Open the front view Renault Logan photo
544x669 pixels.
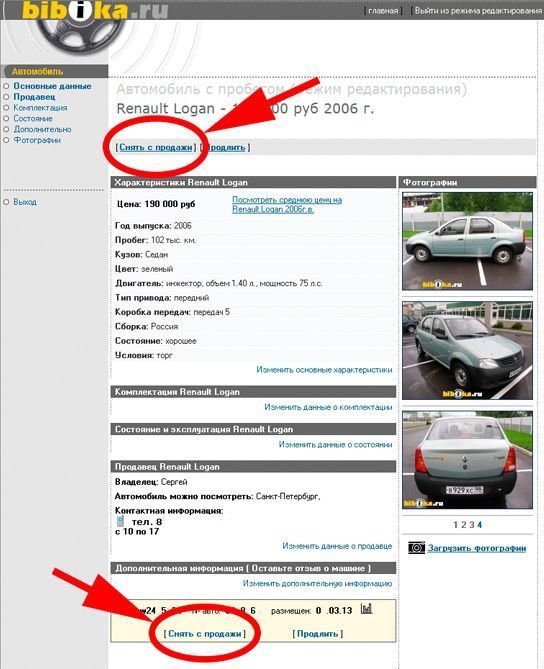tap(467, 351)
